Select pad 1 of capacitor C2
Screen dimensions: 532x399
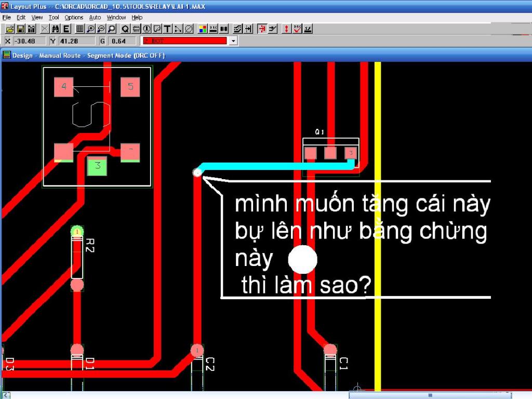197,351
